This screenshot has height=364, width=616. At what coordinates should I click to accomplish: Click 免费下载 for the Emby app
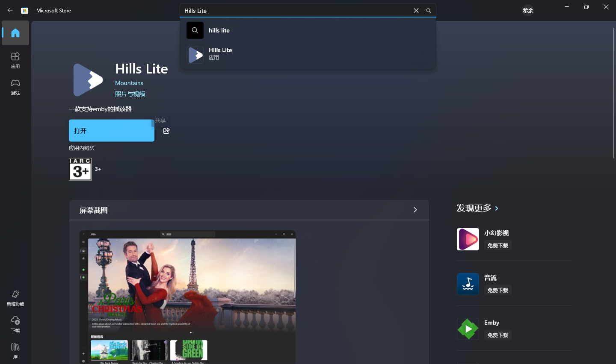tap(498, 335)
